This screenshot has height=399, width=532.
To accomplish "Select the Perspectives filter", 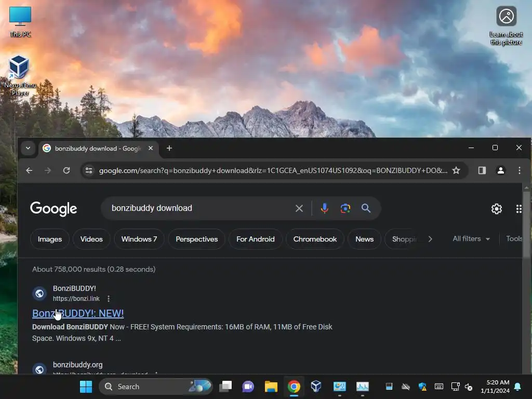I will tap(197, 239).
